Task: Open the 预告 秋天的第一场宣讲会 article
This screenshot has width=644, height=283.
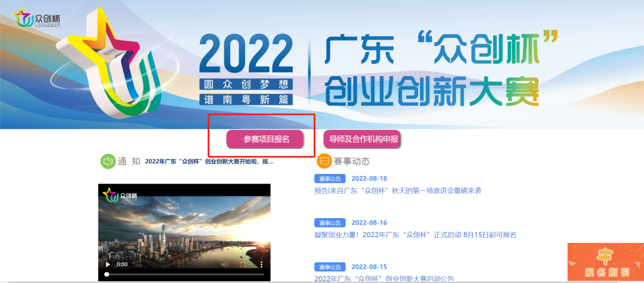Action: click(x=398, y=191)
